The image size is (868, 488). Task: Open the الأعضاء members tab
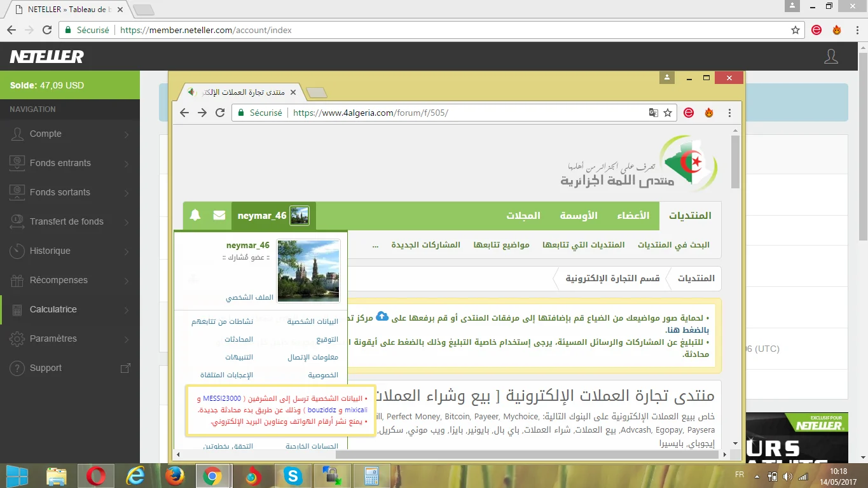(633, 216)
